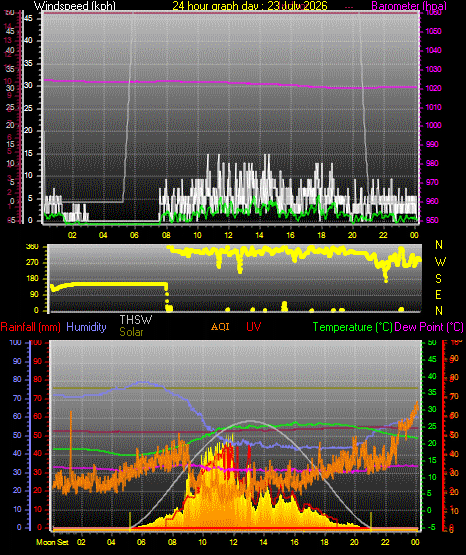Click the THSW legend label
This screenshot has height=555, width=466.
[136, 320]
